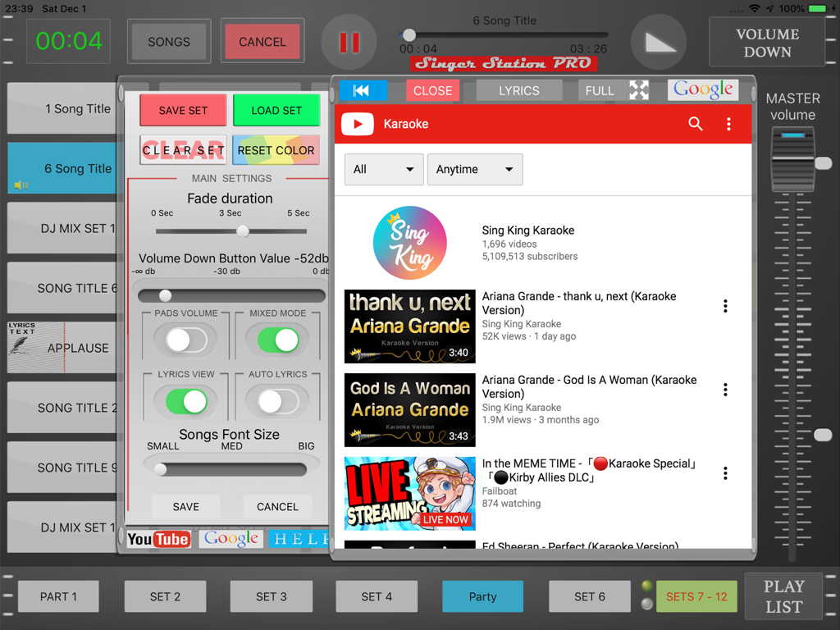Click the CLEAR SET button

[x=182, y=150]
